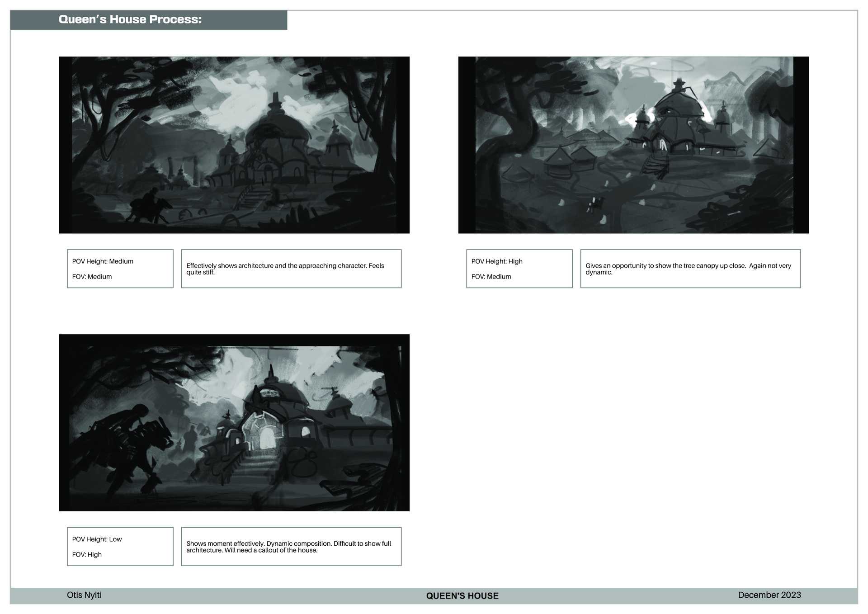
Task: Click the Otis Nyiti author name
Action: (x=84, y=595)
